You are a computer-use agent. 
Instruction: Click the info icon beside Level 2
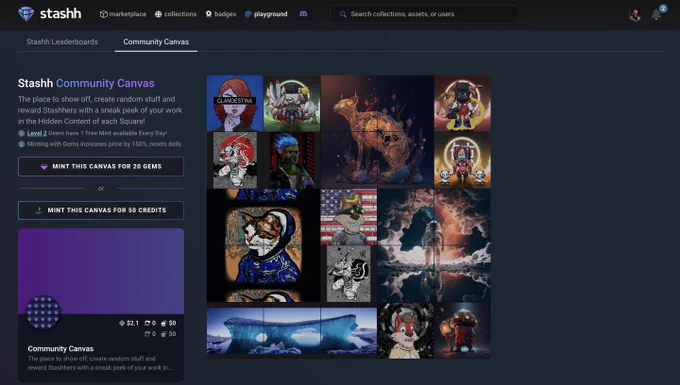tap(21, 133)
